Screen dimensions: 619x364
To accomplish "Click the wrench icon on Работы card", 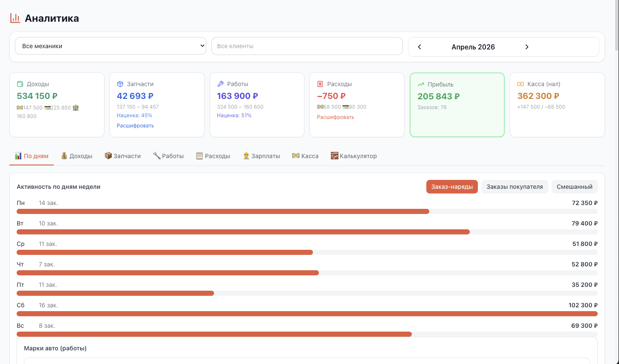I will click(x=220, y=84).
